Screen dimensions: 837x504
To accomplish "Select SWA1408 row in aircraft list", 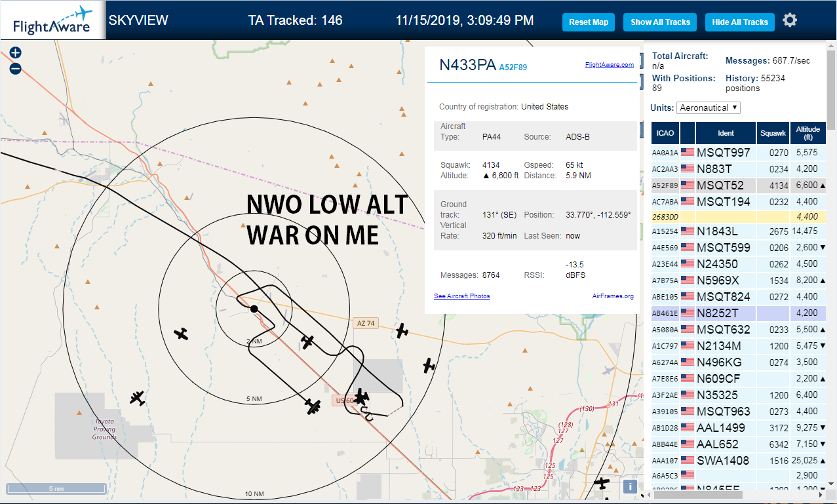I will (x=739, y=461).
